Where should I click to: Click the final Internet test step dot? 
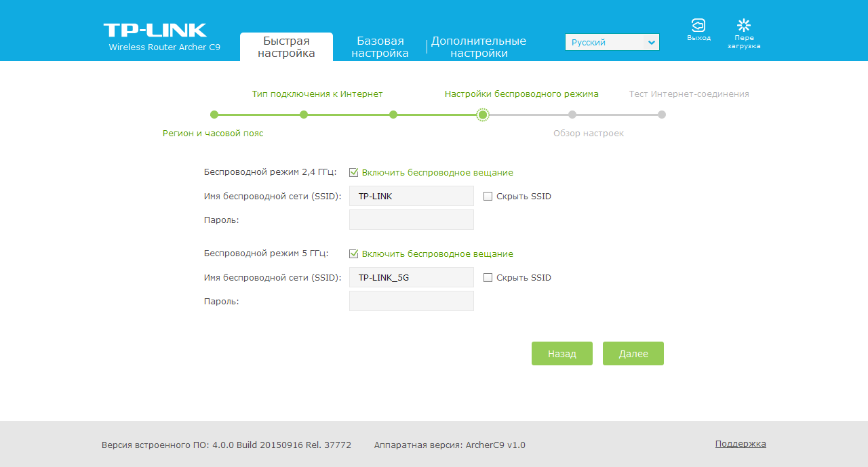tap(662, 115)
